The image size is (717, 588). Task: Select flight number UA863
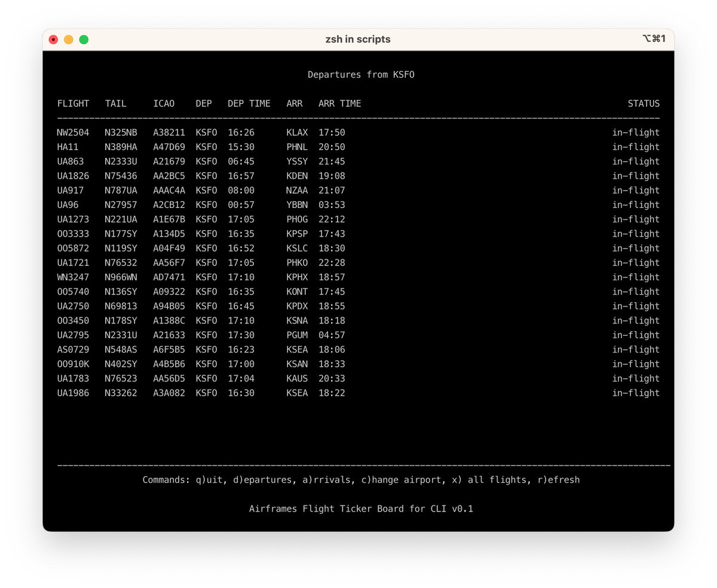pos(71,161)
